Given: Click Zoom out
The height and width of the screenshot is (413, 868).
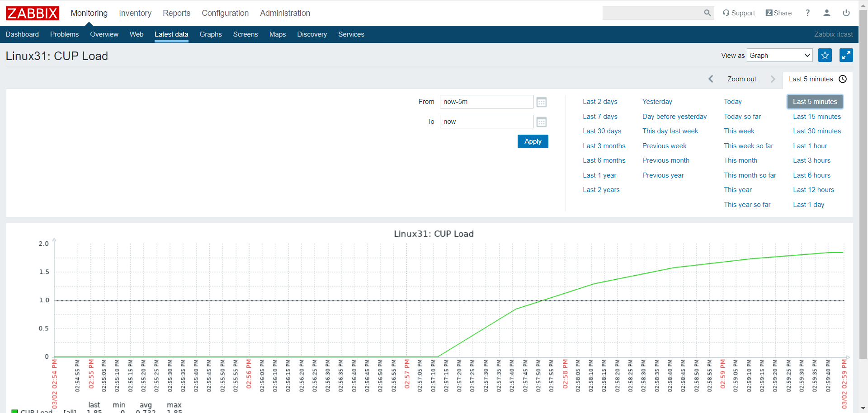Looking at the screenshot, I should [x=741, y=79].
